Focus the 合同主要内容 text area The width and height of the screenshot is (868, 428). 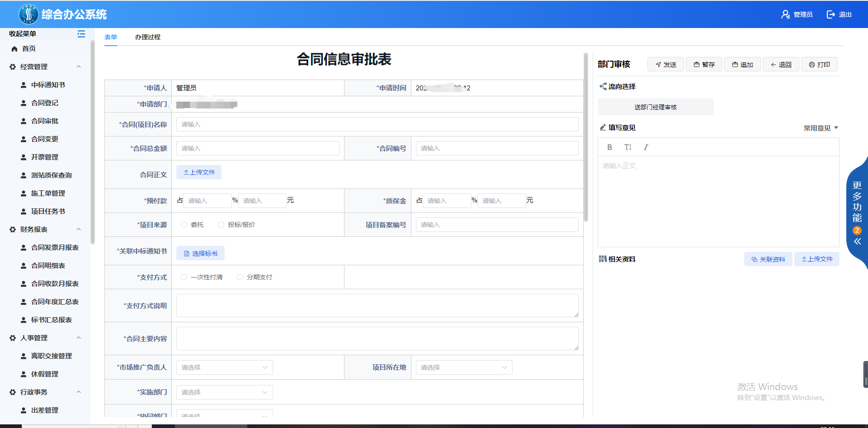click(377, 339)
